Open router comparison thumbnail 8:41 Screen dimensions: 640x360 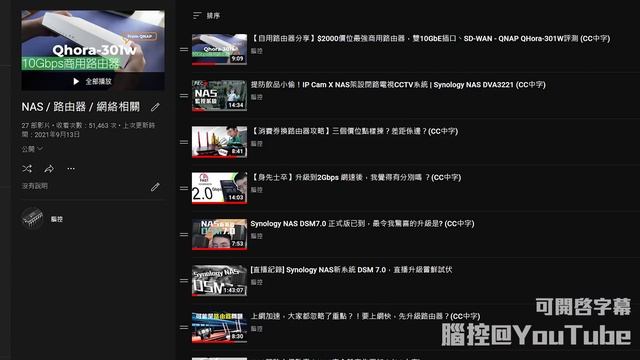pos(220,142)
